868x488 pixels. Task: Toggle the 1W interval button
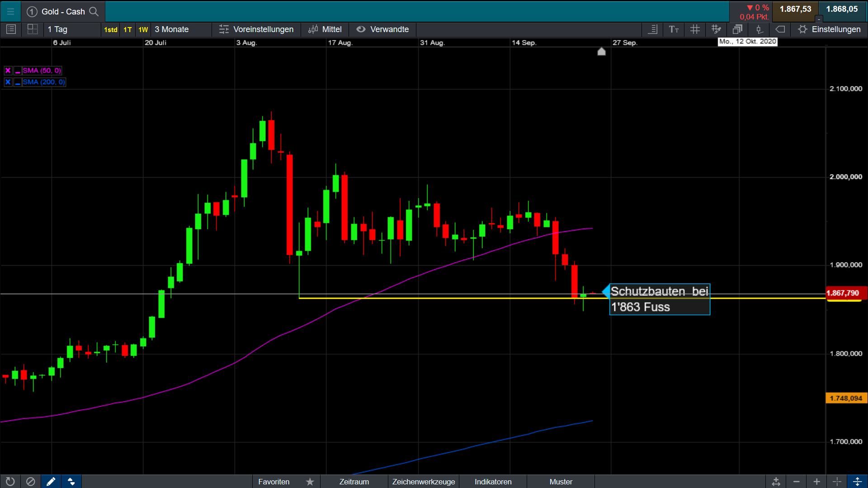(143, 29)
